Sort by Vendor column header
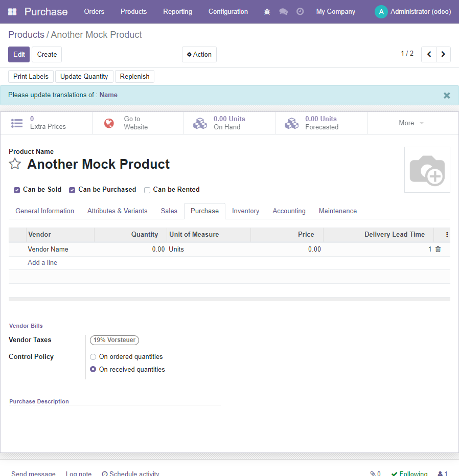 pos(60,235)
